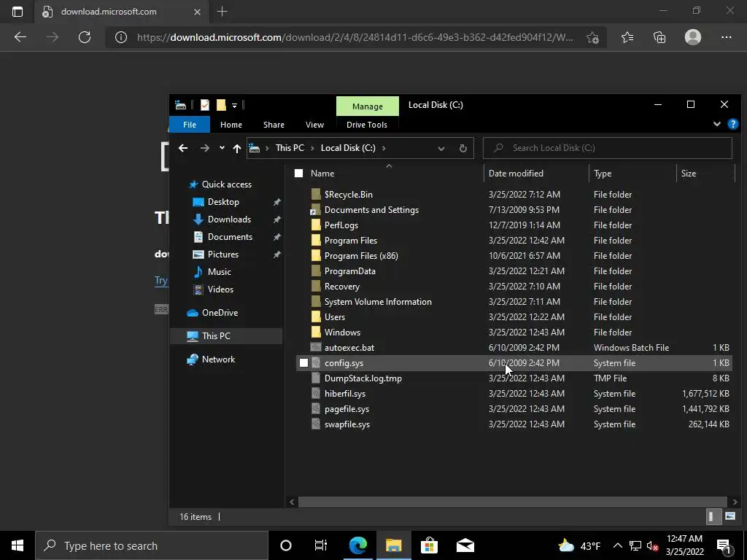Go up one folder level
The image size is (747, 560).
[237, 148]
